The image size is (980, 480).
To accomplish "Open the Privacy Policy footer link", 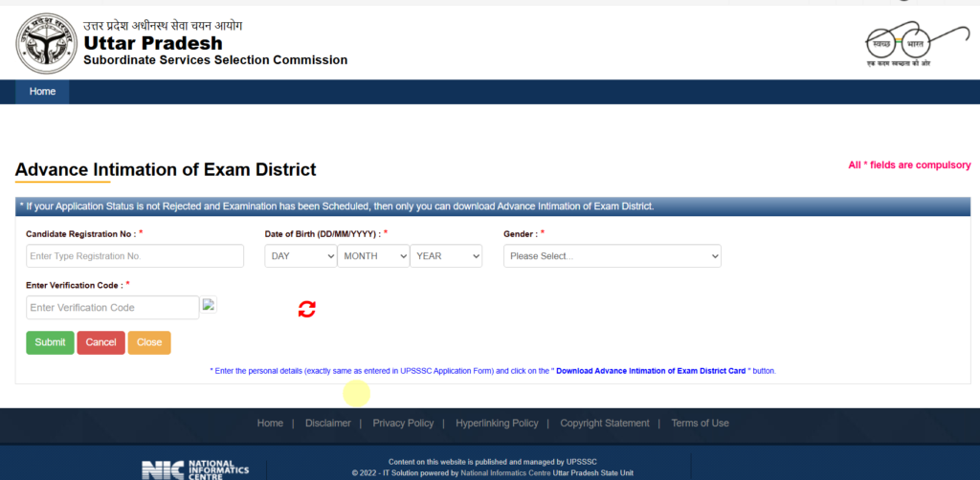I will pos(403,424).
